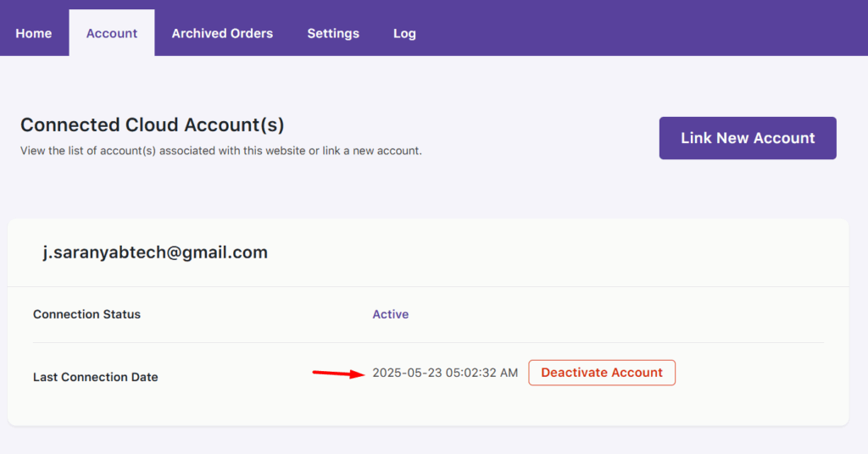Click the divider line beneath the email address
The width and height of the screenshot is (868, 454).
pos(428,286)
